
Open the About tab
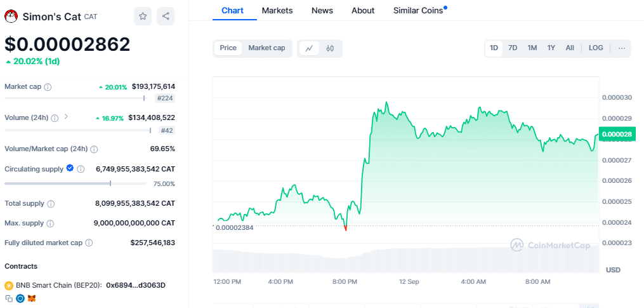click(363, 10)
